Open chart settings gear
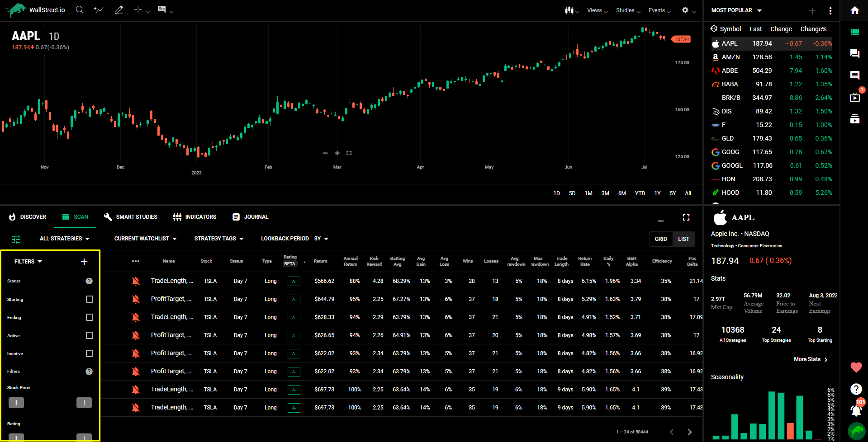The height and width of the screenshot is (442, 868). (685, 10)
